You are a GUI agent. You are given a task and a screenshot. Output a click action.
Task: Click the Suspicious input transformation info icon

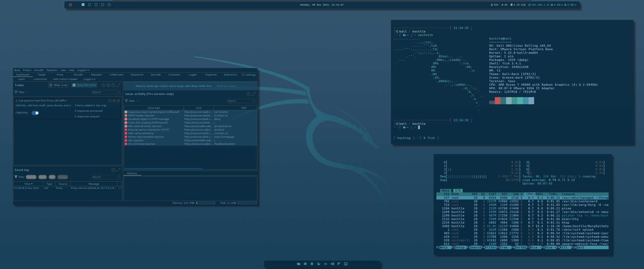point(126,112)
